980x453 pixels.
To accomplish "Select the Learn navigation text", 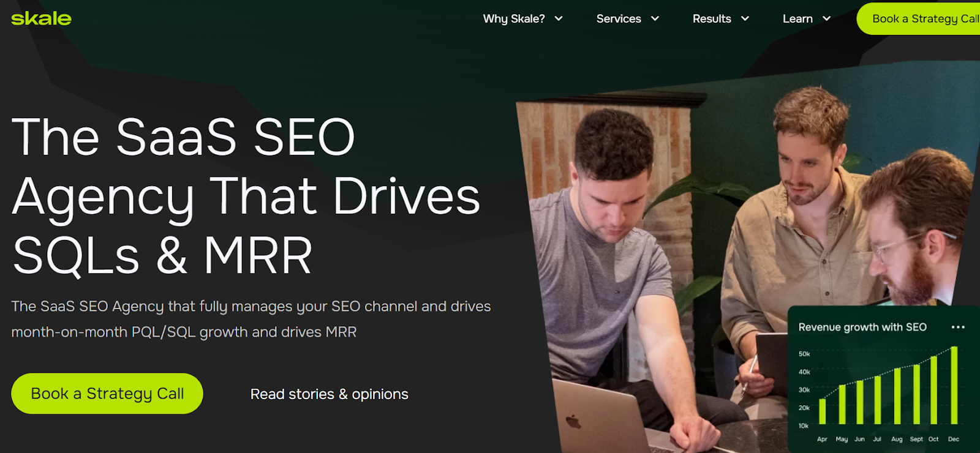I will click(x=797, y=19).
